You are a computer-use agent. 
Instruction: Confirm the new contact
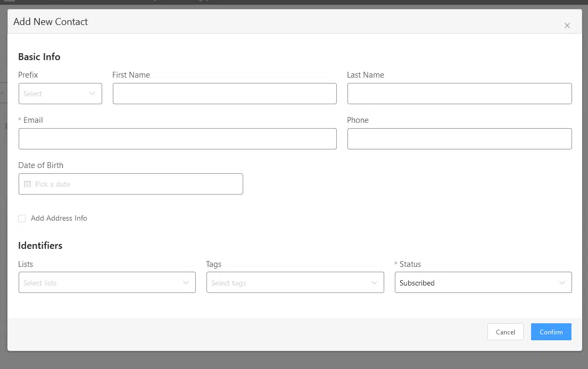(x=551, y=332)
